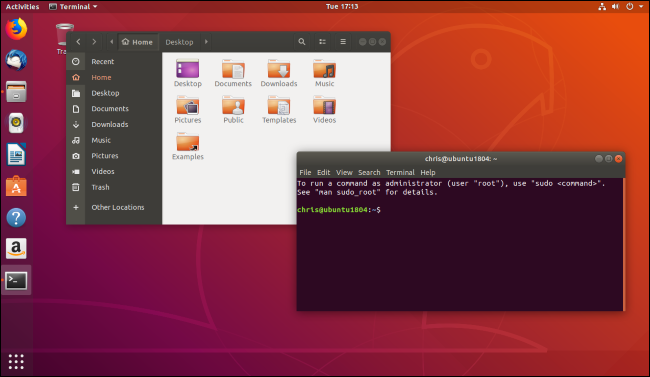Open Files hamburger menu
The width and height of the screenshot is (650, 377).
[343, 41]
